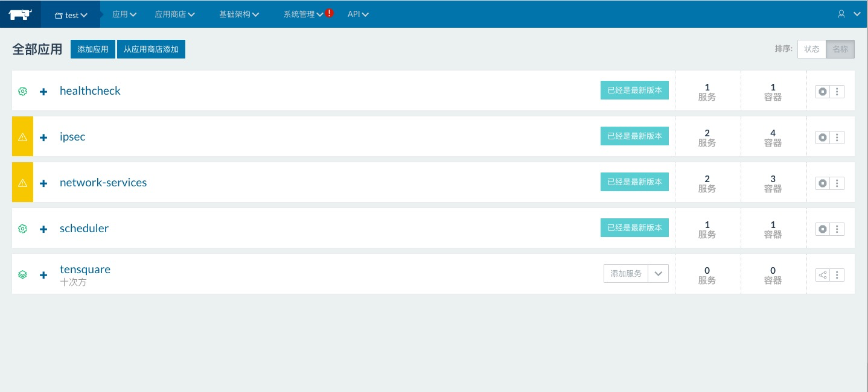Screen dimensions: 868x392
Task: Open tensquare's more actions menu
Action: pos(837,275)
